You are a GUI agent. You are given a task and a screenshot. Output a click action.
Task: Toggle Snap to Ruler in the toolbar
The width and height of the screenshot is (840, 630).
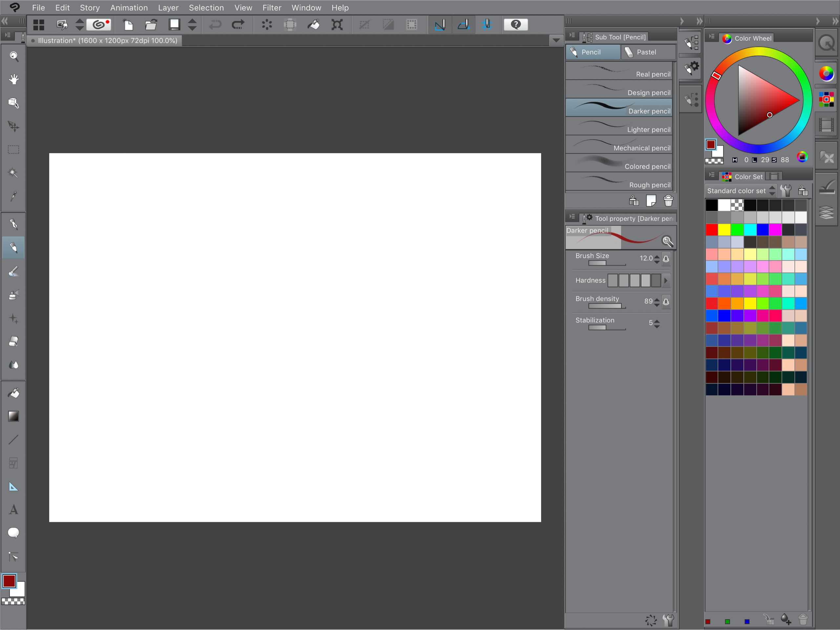(440, 25)
